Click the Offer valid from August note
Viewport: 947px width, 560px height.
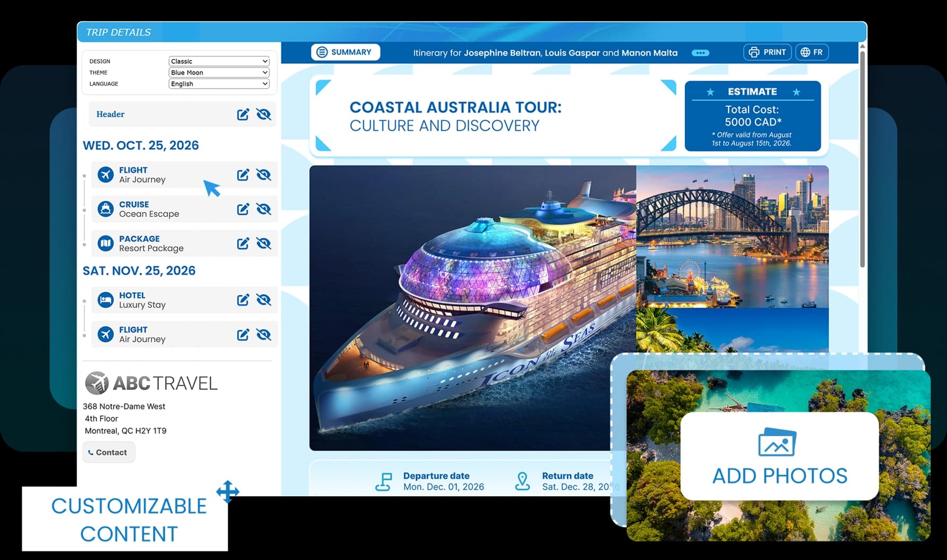751,139
